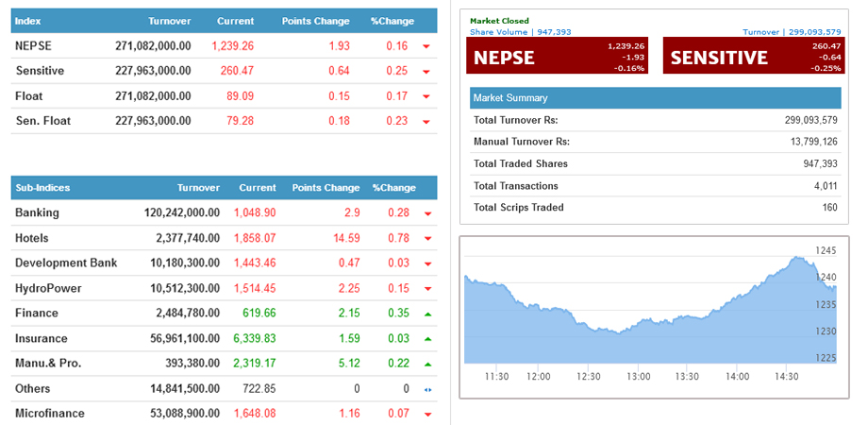Select the Sensitive index name
868x425 pixels.
click(x=40, y=71)
